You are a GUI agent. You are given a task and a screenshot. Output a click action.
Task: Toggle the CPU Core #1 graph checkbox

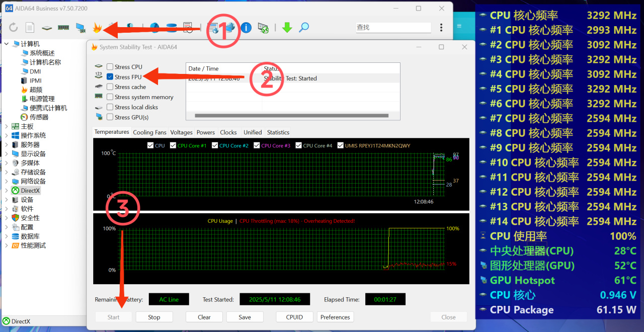point(173,145)
